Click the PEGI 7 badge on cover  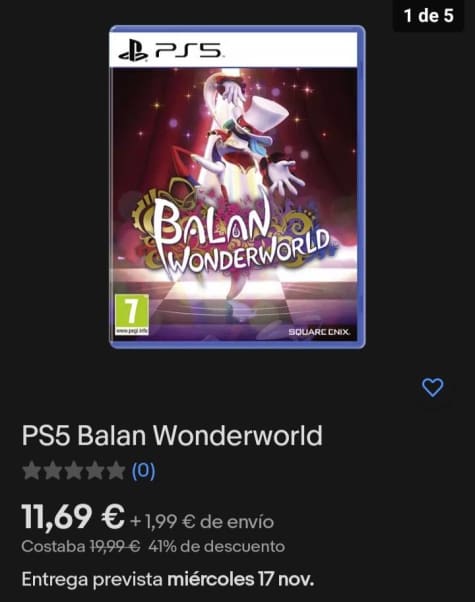(132, 315)
